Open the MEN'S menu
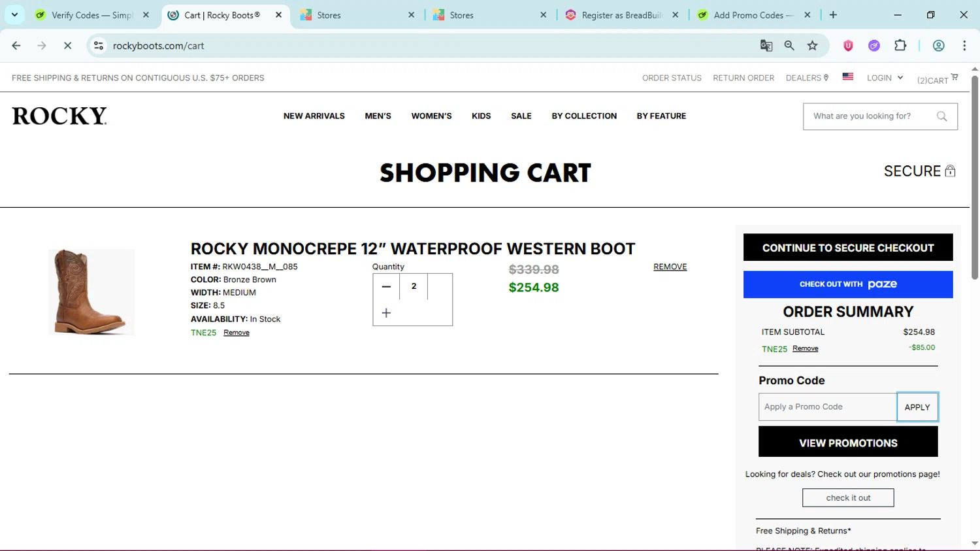980x551 pixels. pos(378,116)
